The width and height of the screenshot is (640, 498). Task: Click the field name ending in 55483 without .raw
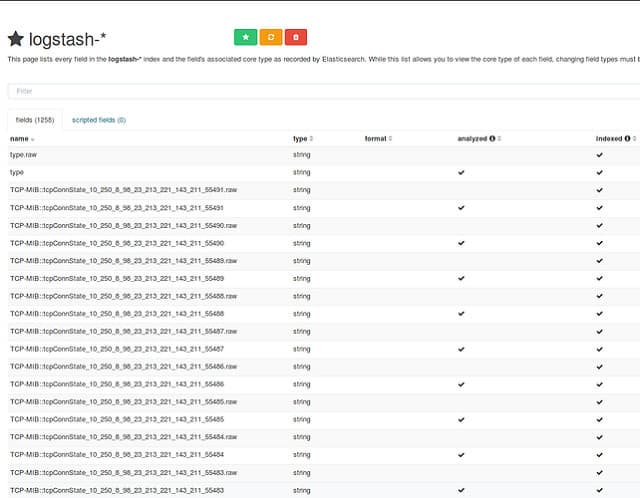(117, 490)
